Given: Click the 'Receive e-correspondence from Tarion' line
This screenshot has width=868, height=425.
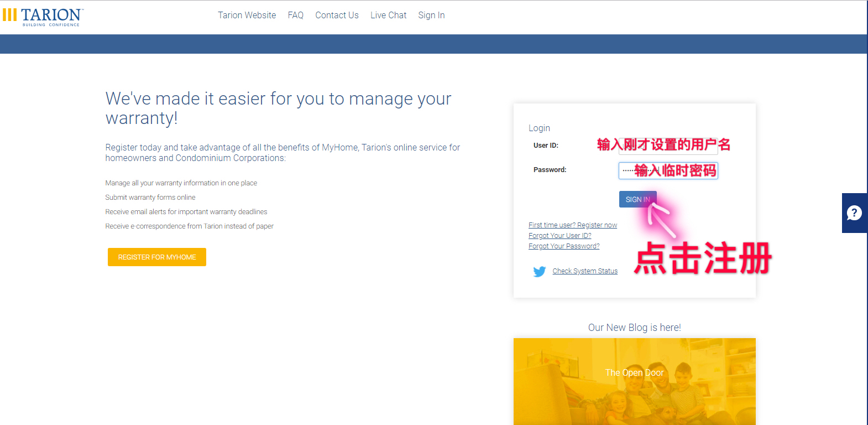Looking at the screenshot, I should (190, 226).
